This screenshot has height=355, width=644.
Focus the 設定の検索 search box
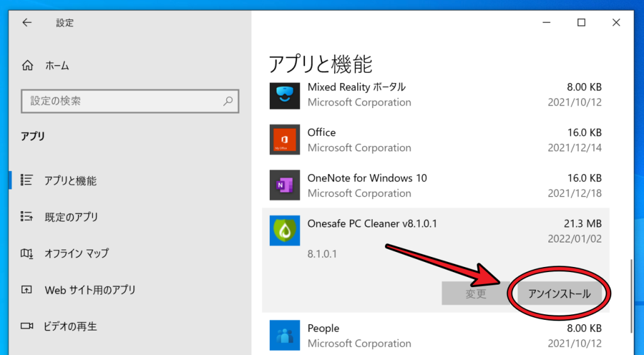pos(130,101)
